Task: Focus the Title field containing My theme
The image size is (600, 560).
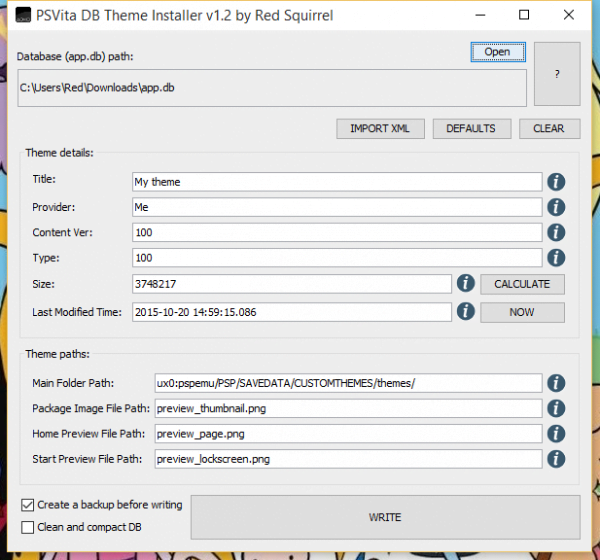Action: 337,182
